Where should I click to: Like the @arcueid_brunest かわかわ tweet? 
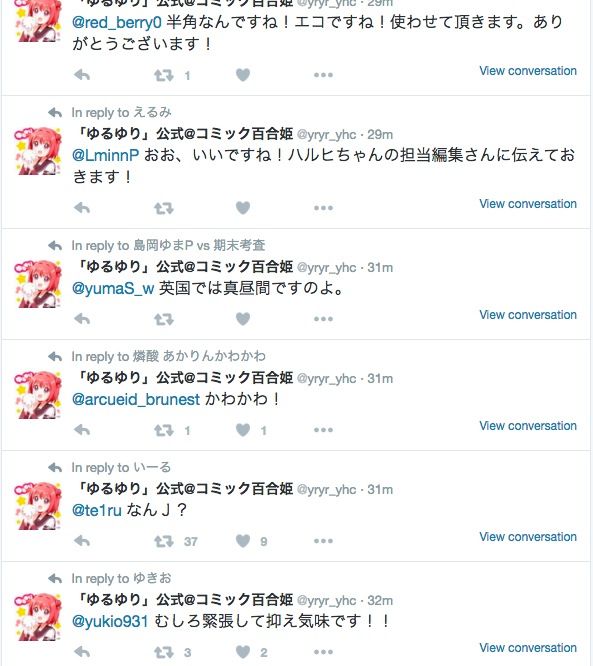click(x=243, y=430)
